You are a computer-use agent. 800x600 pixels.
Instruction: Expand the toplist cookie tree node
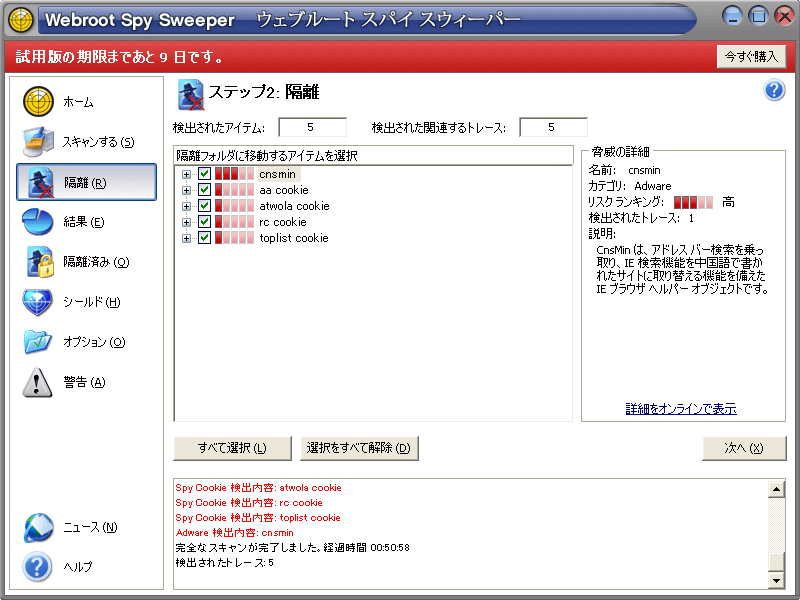coord(186,238)
